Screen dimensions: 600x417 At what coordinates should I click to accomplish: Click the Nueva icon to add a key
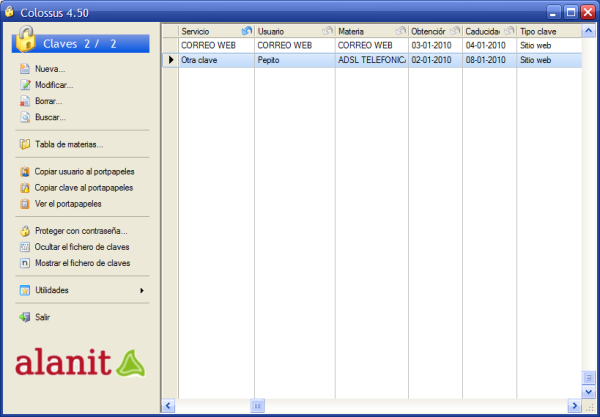[25, 69]
